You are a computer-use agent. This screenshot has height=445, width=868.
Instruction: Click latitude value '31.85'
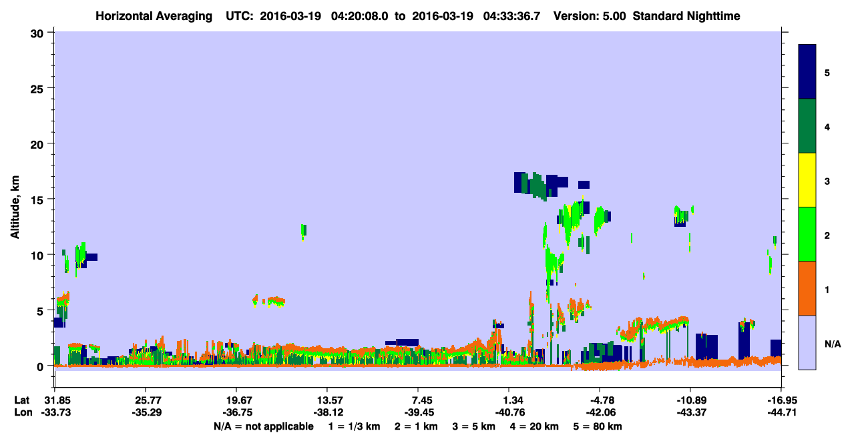(x=54, y=400)
